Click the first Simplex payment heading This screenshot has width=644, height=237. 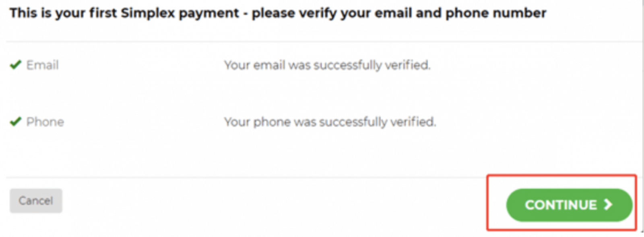[278, 13]
